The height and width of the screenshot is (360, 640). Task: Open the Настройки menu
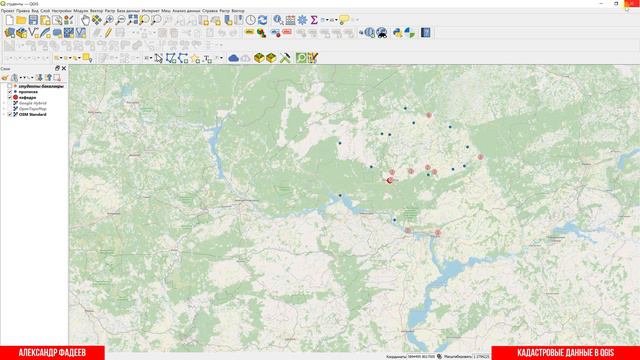(x=62, y=11)
